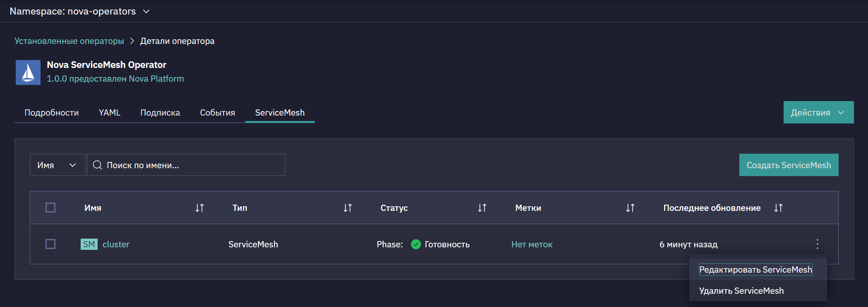The image size is (868, 307).
Task: Sort table by Метки column arrows
Action: [630, 208]
